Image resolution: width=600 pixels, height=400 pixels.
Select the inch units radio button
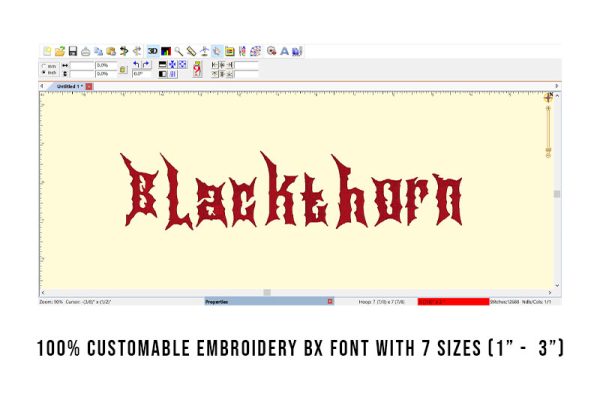coord(44,72)
